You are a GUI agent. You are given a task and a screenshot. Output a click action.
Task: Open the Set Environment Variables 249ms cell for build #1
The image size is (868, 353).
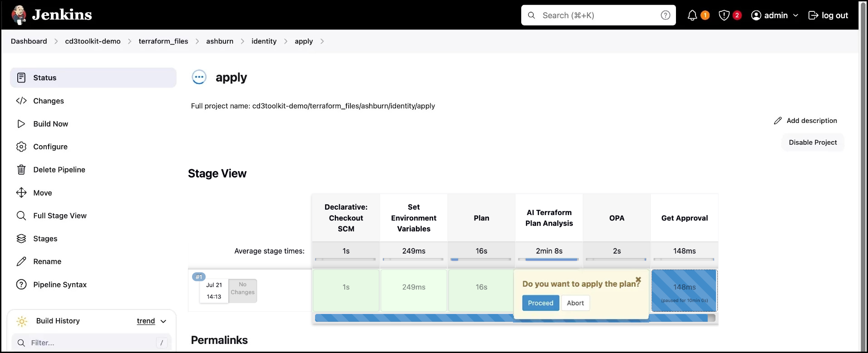click(414, 291)
